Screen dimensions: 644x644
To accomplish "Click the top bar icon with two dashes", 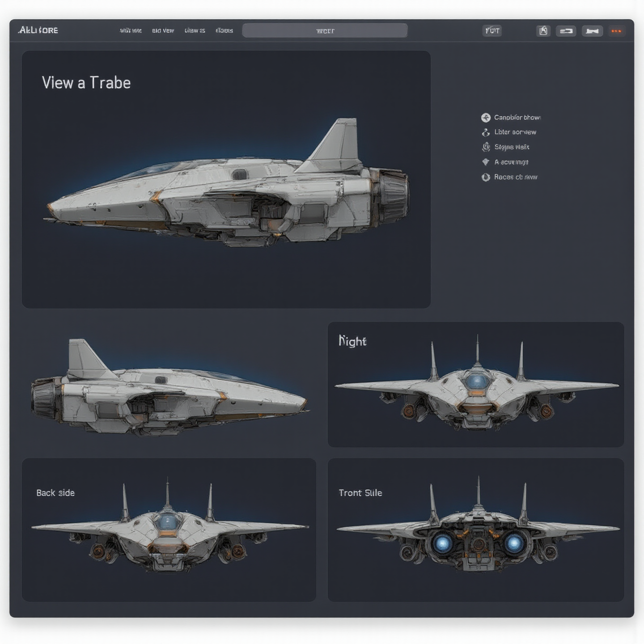I will pos(566,31).
